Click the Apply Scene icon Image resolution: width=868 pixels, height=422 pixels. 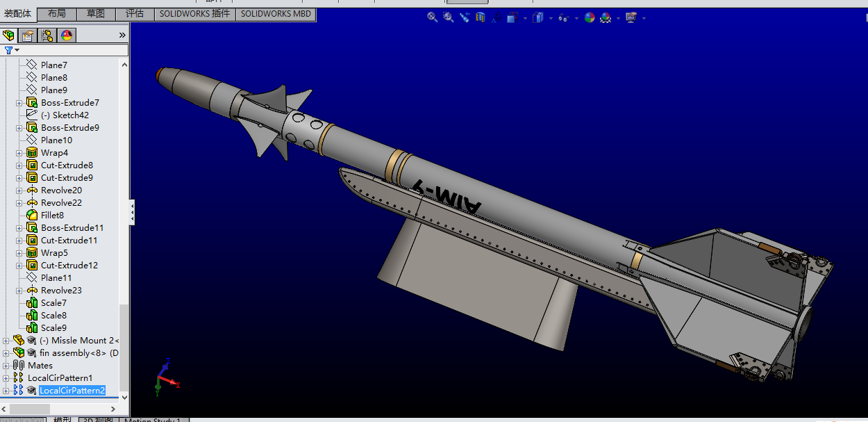[x=606, y=17]
